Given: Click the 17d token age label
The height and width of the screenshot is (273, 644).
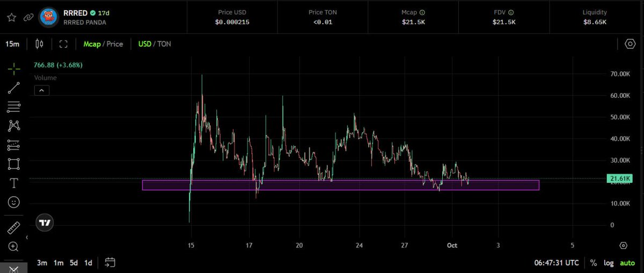Looking at the screenshot, I should (x=104, y=12).
